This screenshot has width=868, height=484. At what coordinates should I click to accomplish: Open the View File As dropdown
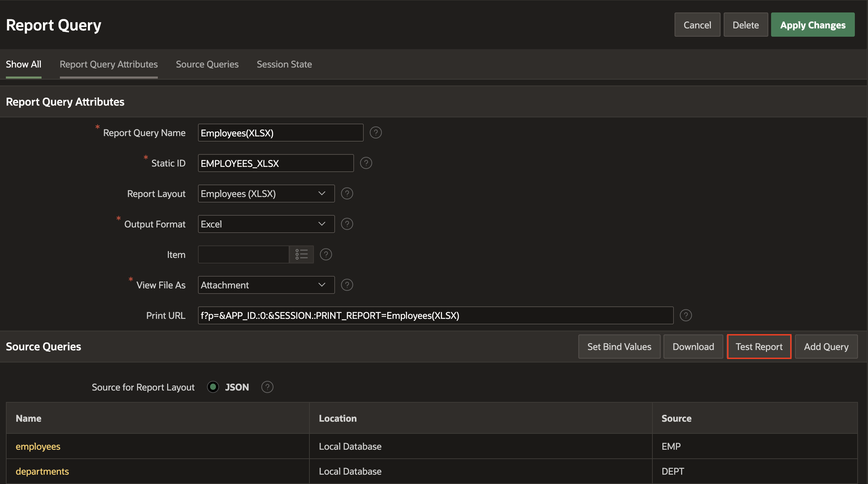(266, 285)
